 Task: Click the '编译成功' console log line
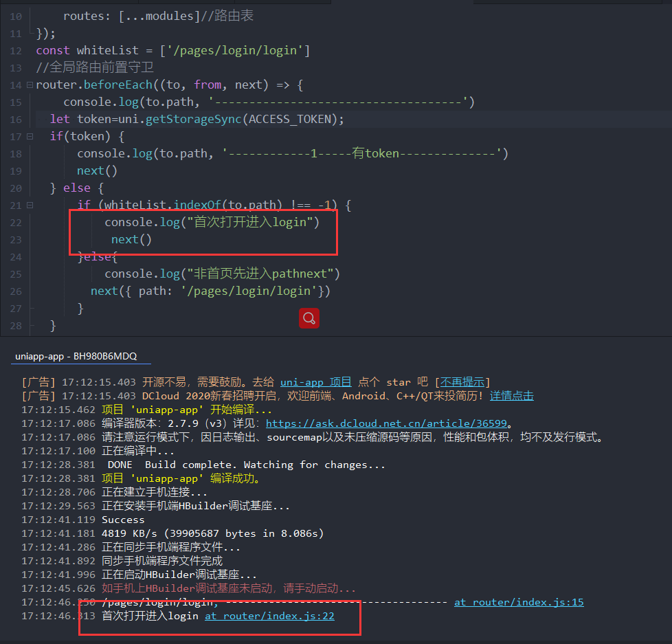181,478
